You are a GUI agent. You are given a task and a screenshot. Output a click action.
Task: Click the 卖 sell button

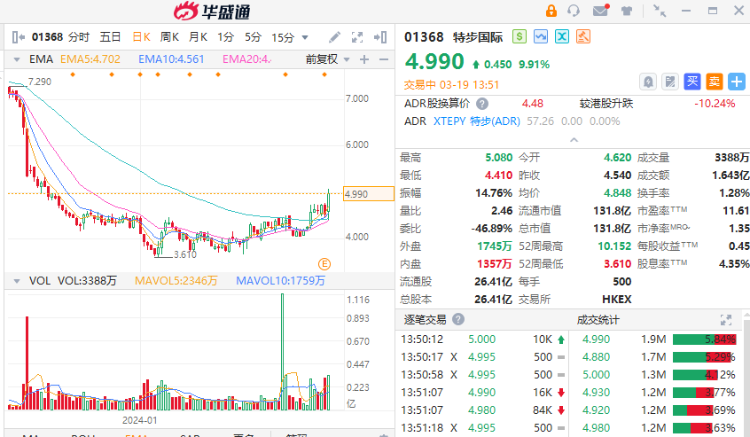point(714,82)
